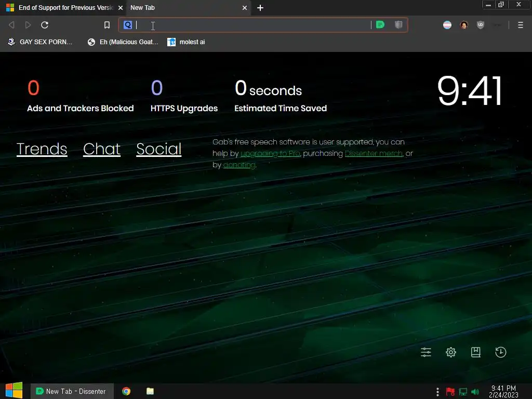The width and height of the screenshot is (532, 399).
Task: Click the network monitor tray icon
Action: click(x=463, y=392)
